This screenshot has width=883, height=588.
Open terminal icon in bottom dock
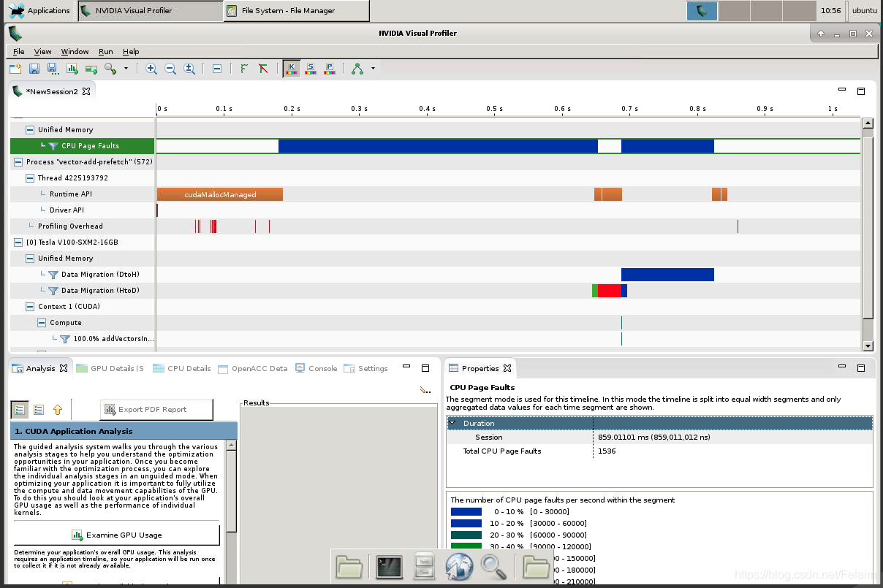pos(389,567)
